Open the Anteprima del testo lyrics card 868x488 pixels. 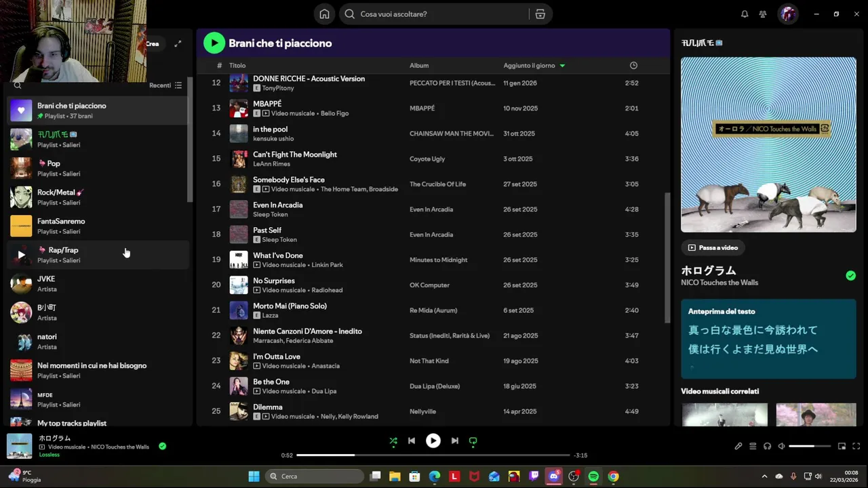(768, 339)
